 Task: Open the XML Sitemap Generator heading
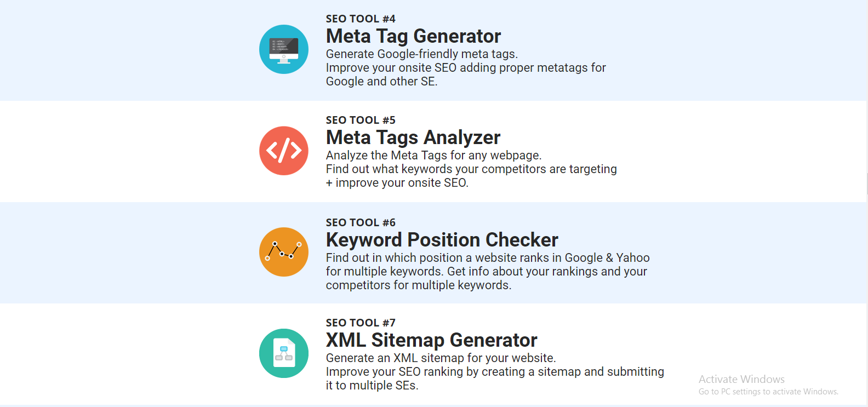(431, 340)
